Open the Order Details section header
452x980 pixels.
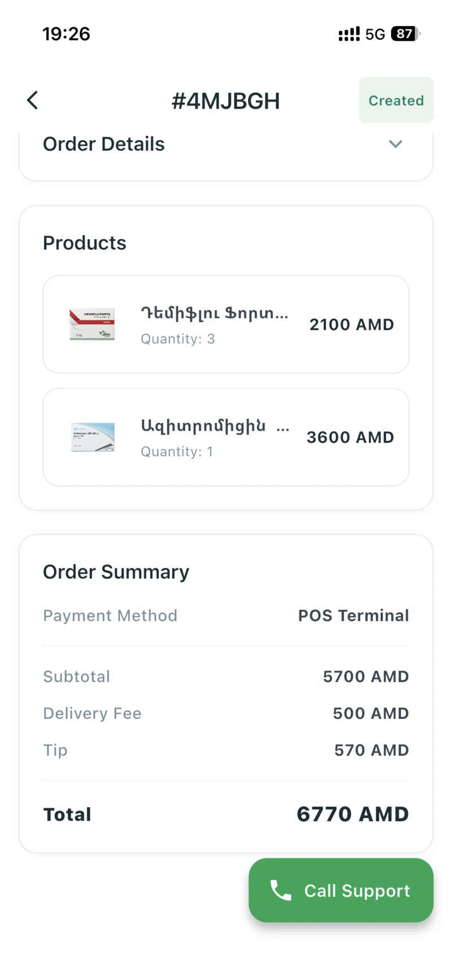click(104, 144)
